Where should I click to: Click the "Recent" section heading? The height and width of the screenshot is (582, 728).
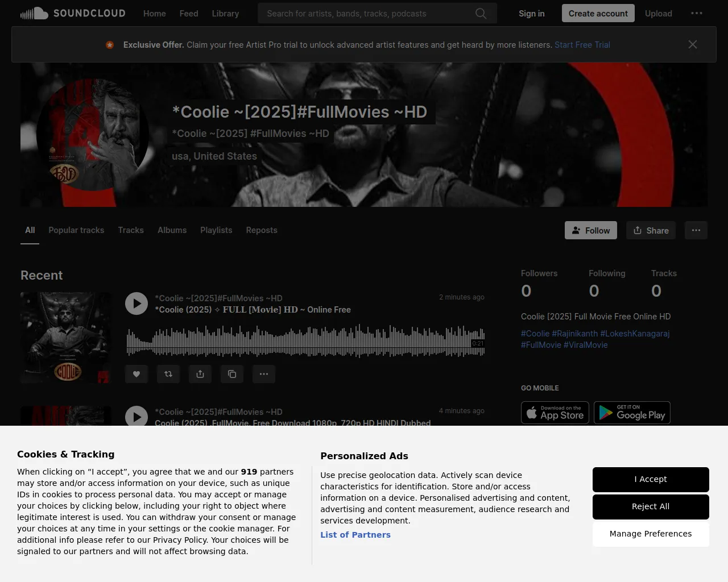point(42,276)
